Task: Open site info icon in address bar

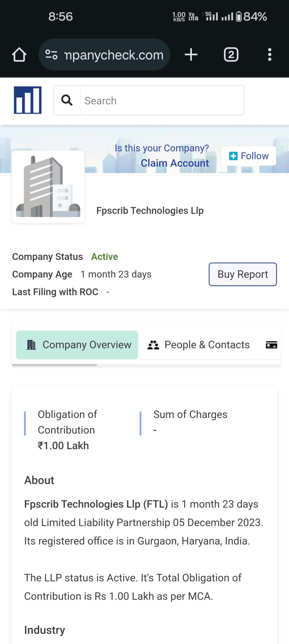Action: pyautogui.click(x=51, y=55)
